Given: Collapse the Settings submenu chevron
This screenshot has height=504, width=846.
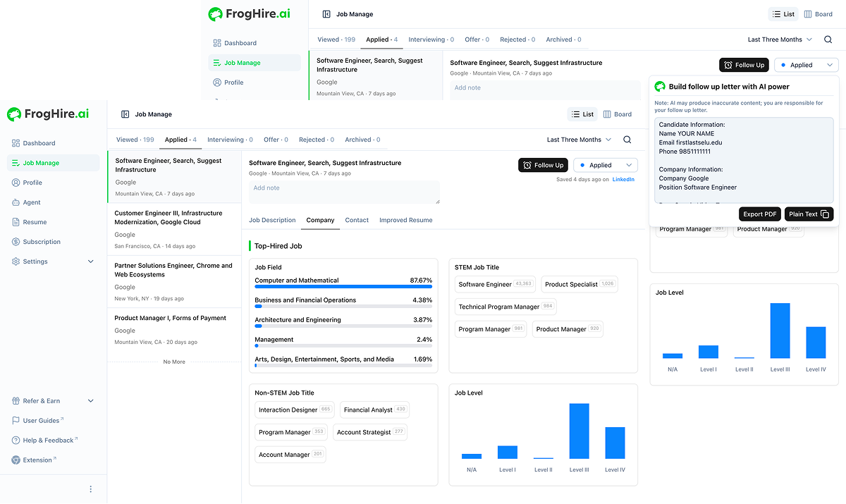Looking at the screenshot, I should (x=90, y=261).
